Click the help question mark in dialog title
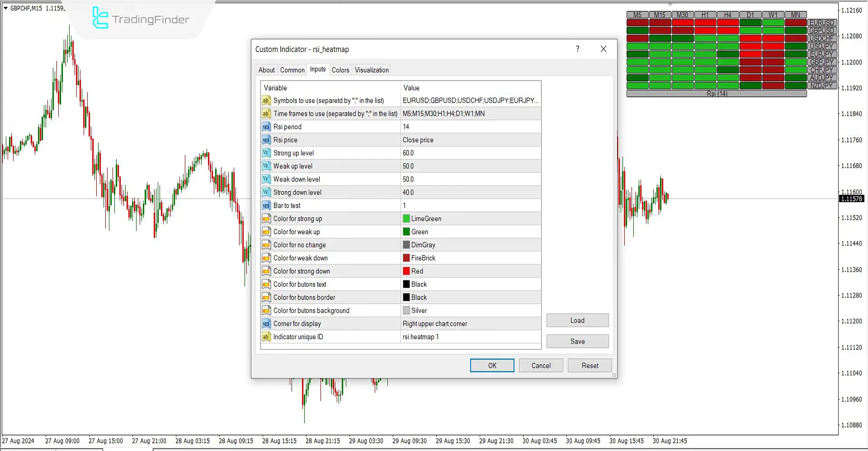The width and height of the screenshot is (868, 451). tap(577, 49)
